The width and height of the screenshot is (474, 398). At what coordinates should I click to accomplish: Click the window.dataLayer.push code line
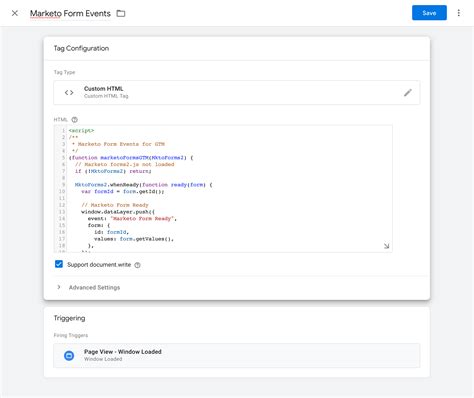tap(118, 212)
